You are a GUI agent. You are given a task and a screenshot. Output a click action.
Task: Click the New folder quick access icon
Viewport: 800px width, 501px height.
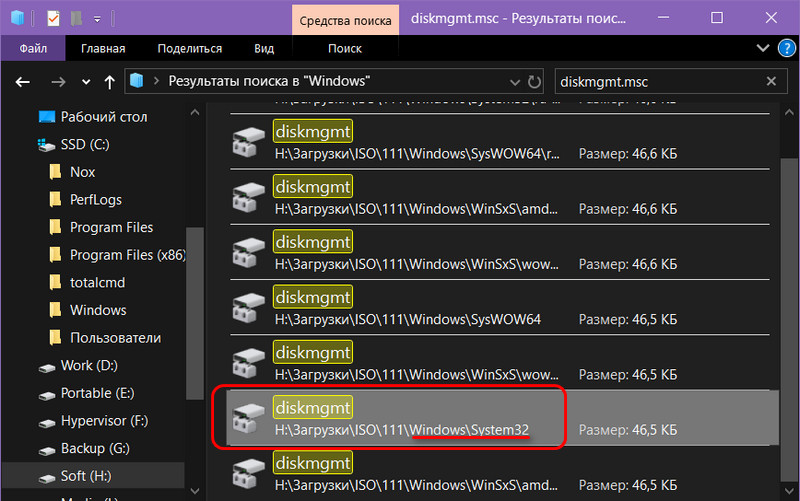77,19
